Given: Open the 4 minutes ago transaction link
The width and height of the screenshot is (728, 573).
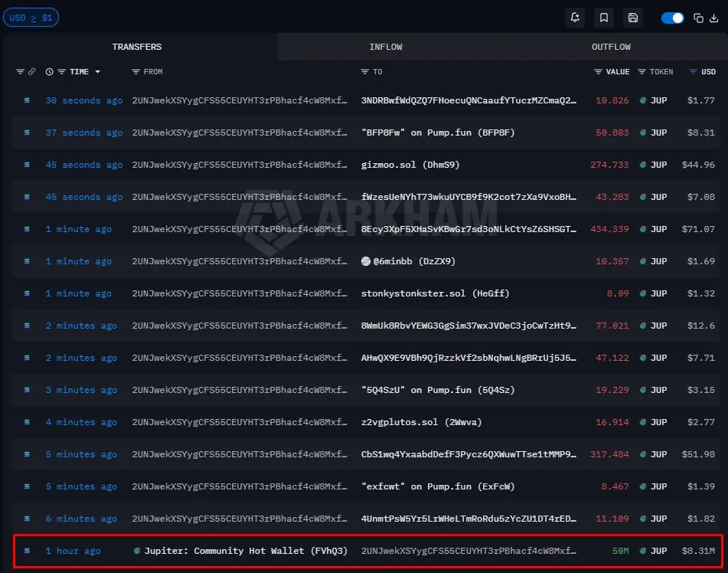Looking at the screenshot, I should coord(81,422).
